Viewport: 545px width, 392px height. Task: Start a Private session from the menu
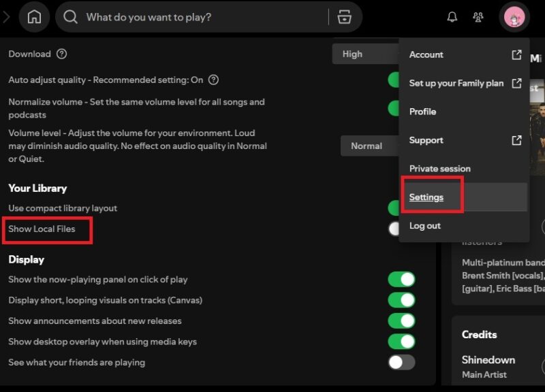coord(439,168)
